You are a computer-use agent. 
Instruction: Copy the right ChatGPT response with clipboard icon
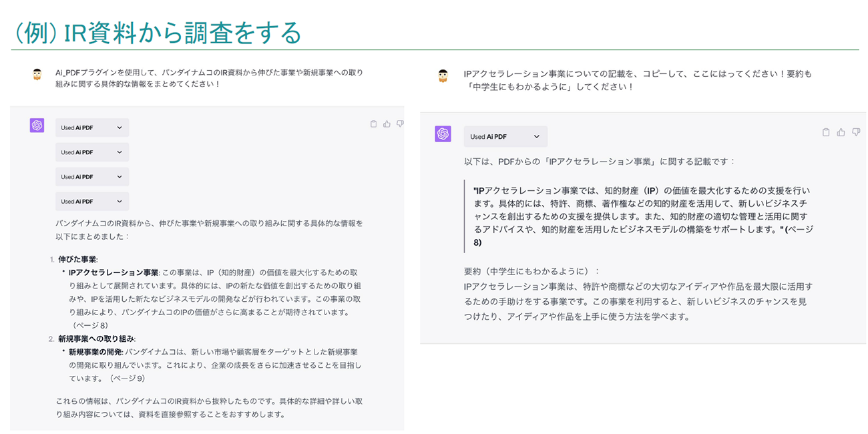pos(826,132)
